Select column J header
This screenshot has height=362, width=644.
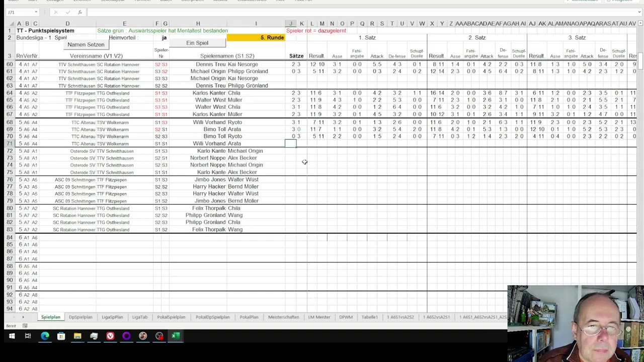291,24
